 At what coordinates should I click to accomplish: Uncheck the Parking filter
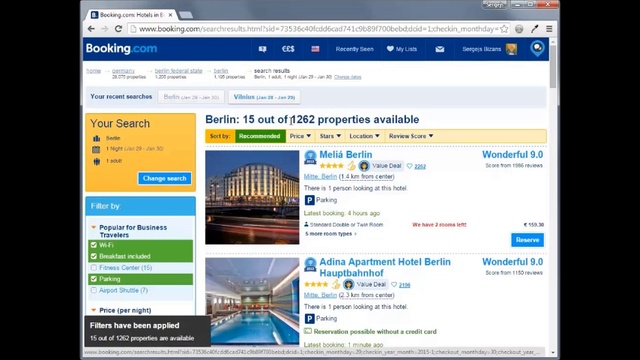coord(94,279)
